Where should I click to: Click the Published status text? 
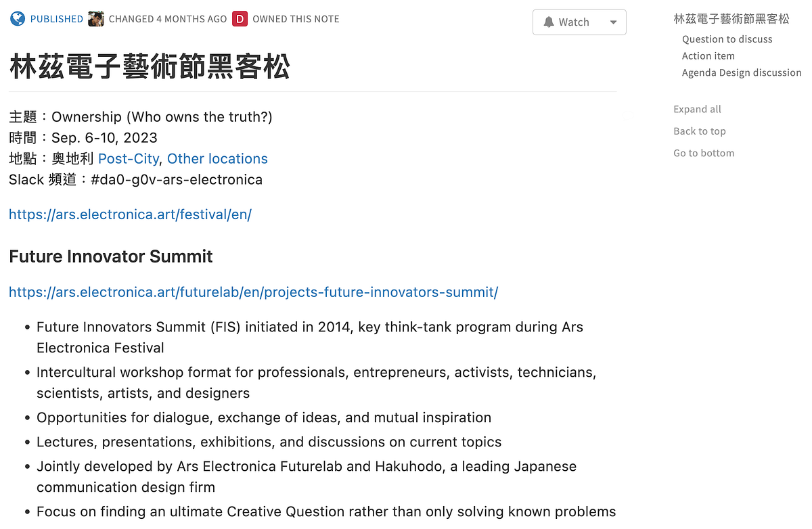tap(57, 19)
